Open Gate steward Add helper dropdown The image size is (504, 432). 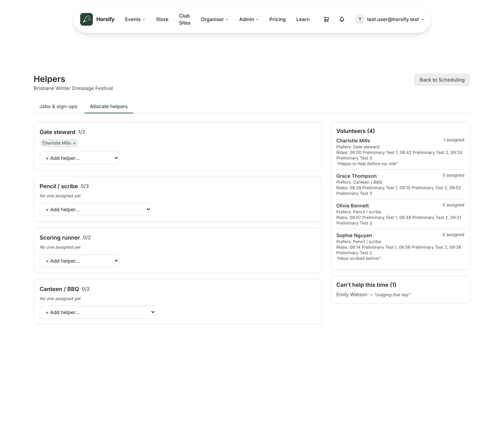(79, 158)
